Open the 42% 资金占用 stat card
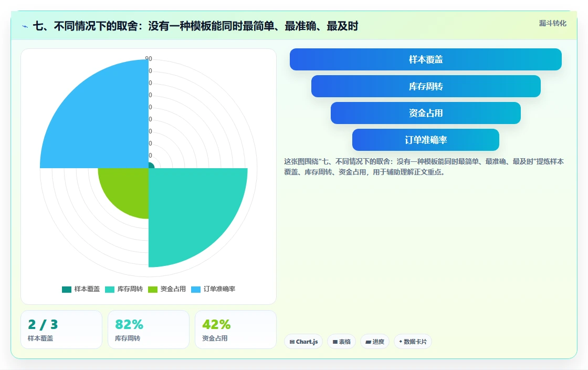The image size is (588, 370). pos(236,330)
